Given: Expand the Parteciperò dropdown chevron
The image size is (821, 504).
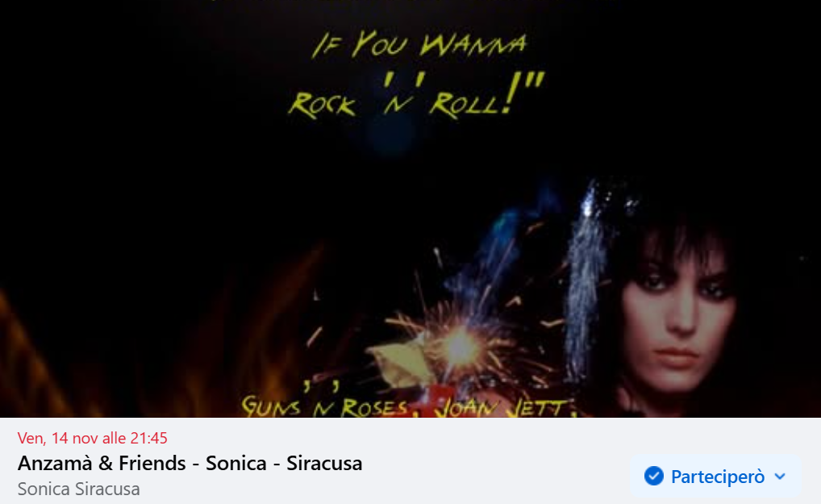Looking at the screenshot, I should (780, 477).
